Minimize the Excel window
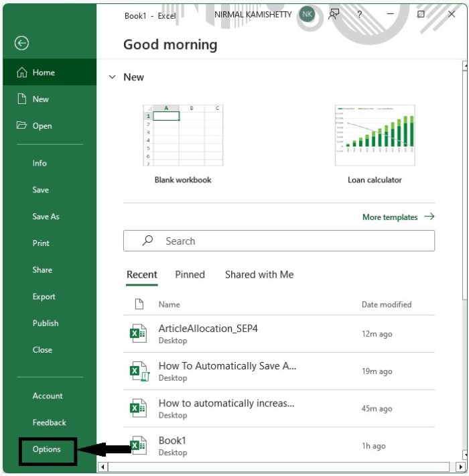Viewport: 469px width, 476px height. pyautogui.click(x=391, y=14)
